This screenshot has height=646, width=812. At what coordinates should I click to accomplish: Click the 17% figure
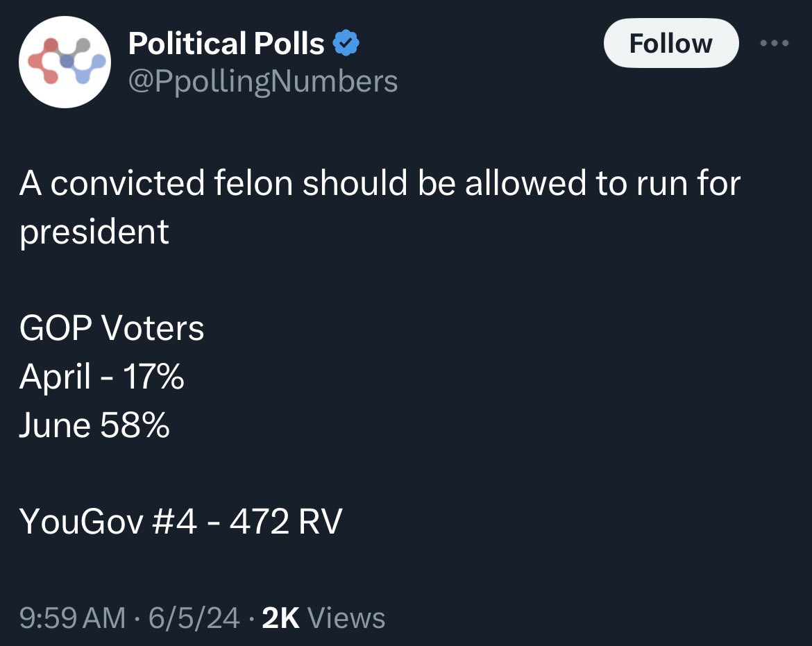point(153,377)
